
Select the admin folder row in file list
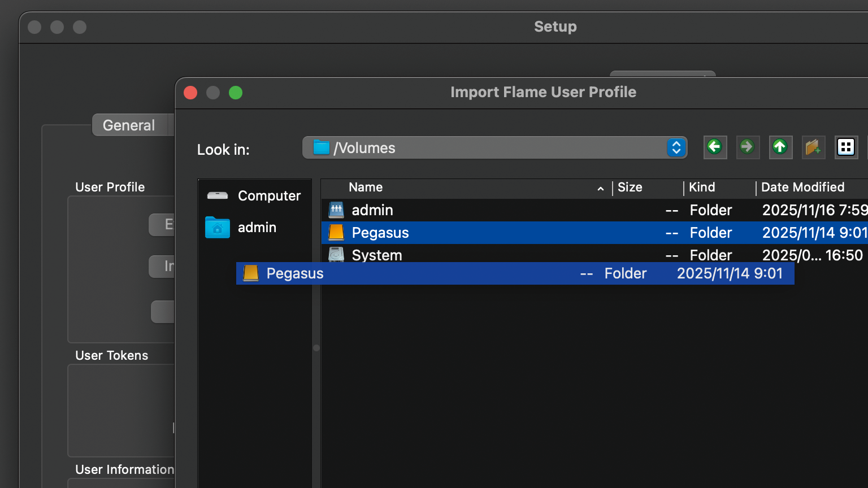pos(372,210)
